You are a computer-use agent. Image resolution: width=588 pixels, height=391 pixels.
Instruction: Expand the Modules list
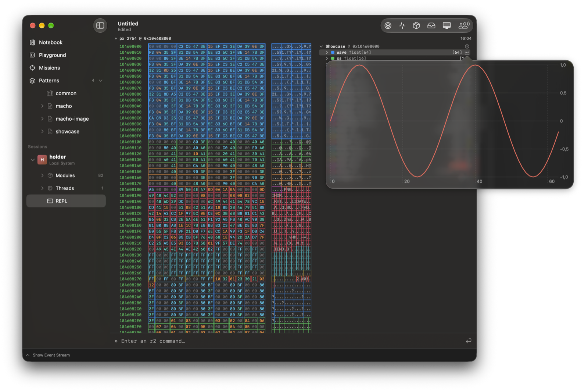point(42,175)
